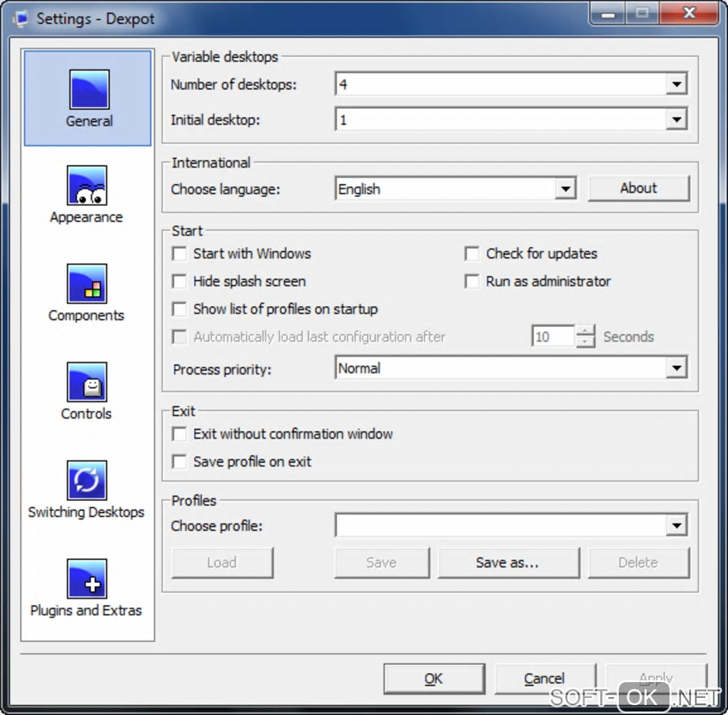Select the General category icon
The image size is (728, 715).
point(89,89)
